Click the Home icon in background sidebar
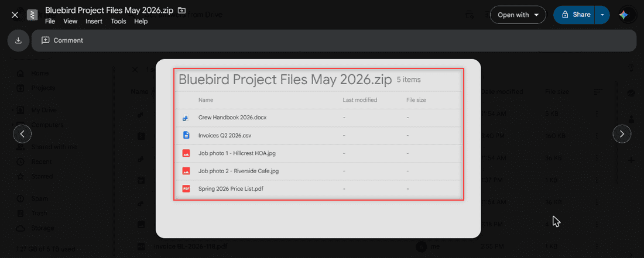This screenshot has height=258, width=644. click(20, 73)
